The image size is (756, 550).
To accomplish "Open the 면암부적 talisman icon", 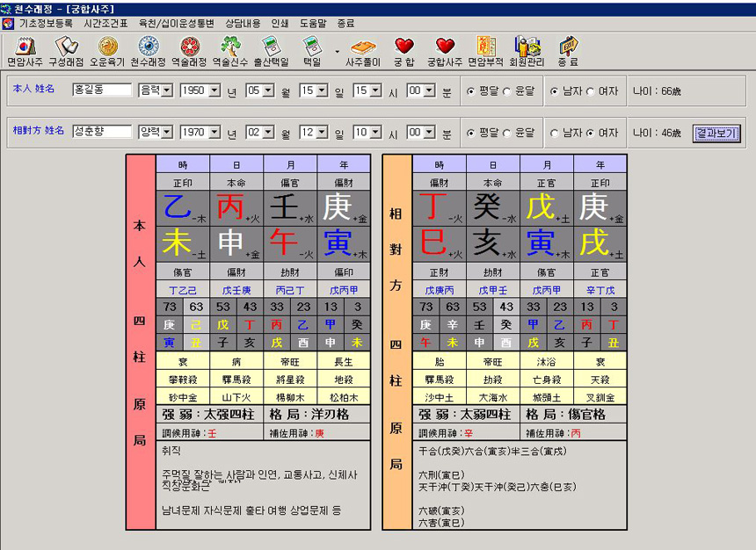I will pos(486,51).
